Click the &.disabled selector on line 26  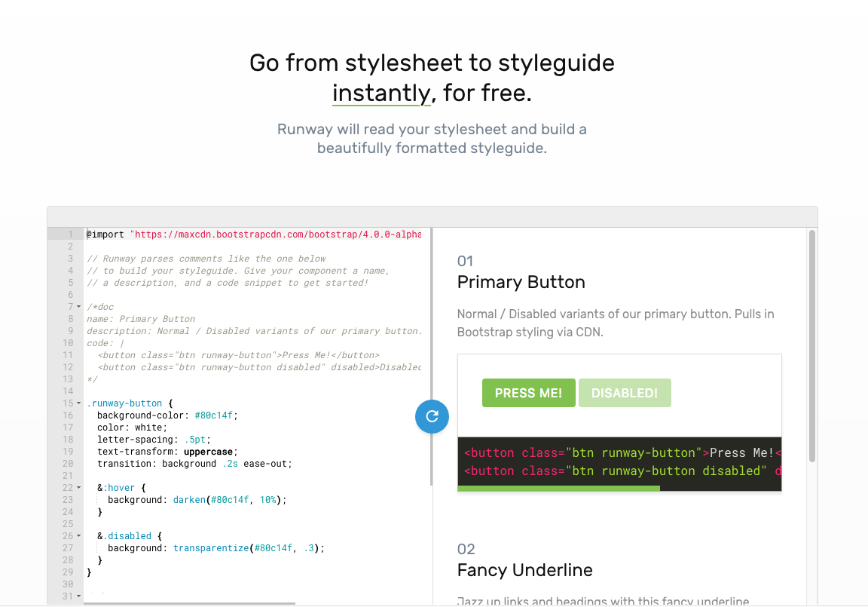(124, 536)
